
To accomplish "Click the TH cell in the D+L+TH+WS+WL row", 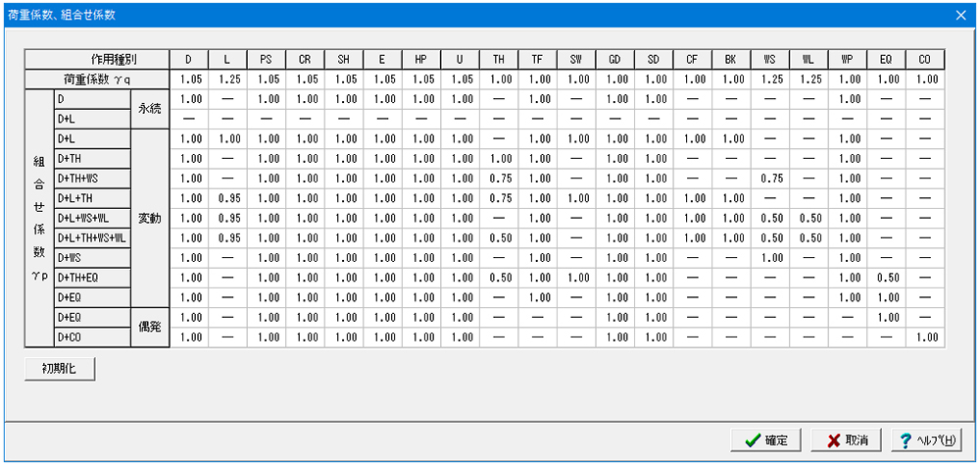I will [499, 238].
